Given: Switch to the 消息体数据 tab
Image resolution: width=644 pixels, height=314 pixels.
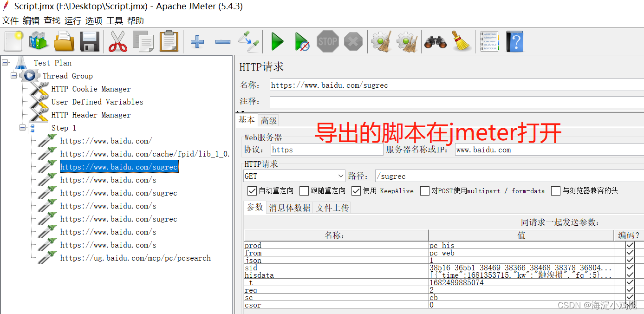Looking at the screenshot, I should coord(290,208).
